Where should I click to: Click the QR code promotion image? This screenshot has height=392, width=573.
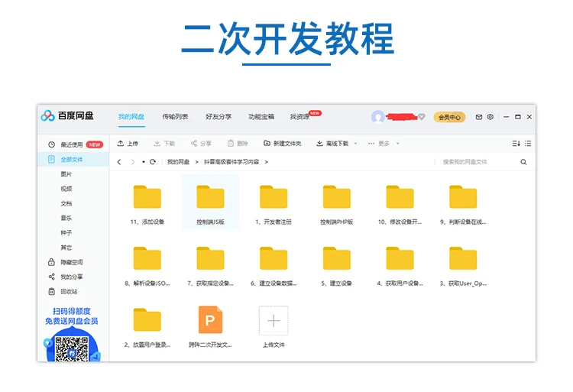point(72,348)
